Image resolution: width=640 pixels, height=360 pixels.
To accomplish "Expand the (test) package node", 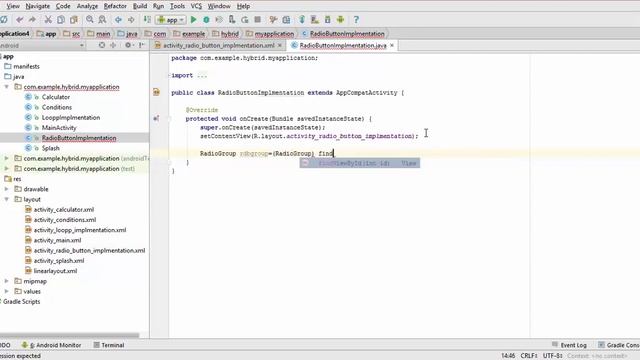I will tap(7, 169).
